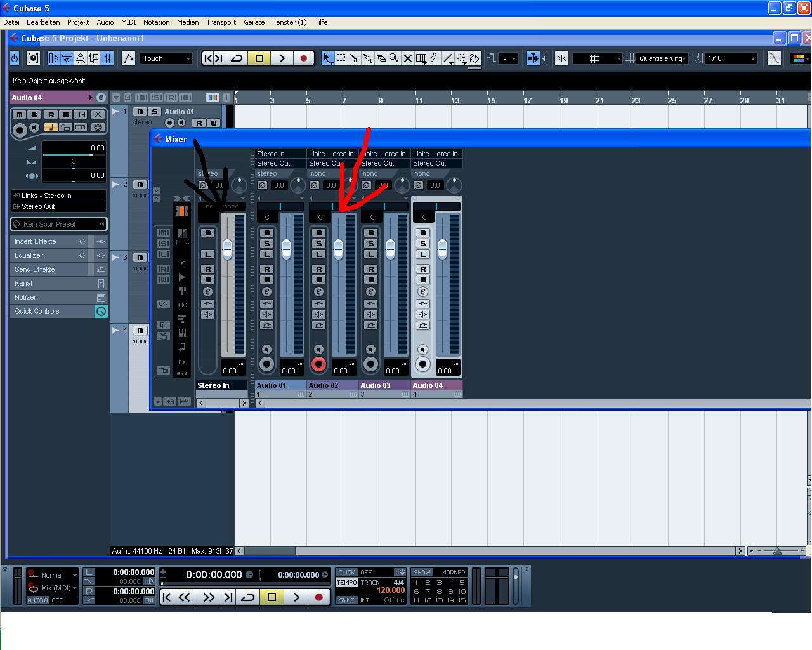Click the main time display 0:00:00.000 in transport

click(x=214, y=574)
